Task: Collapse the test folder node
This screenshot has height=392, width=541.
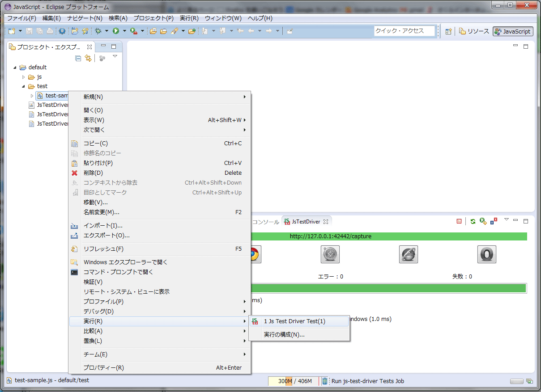Action: 23,86
